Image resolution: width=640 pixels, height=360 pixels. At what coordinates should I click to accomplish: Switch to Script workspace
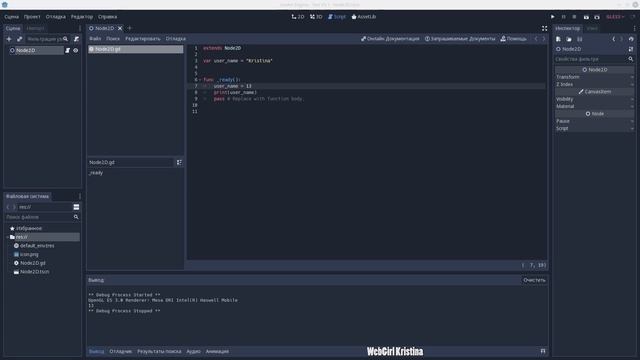point(337,17)
